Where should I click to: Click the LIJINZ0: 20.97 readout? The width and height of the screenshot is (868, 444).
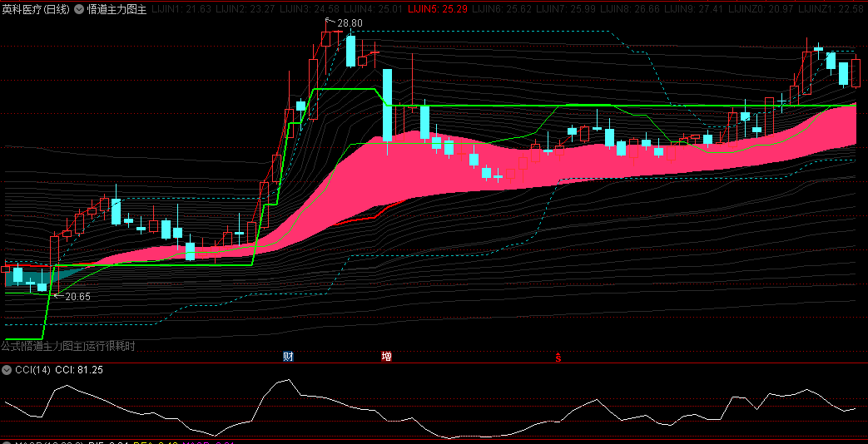pyautogui.click(x=762, y=9)
